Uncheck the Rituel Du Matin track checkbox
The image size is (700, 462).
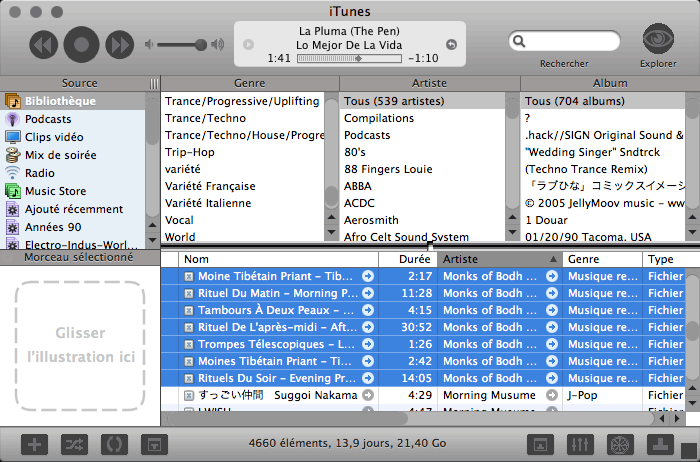[x=188, y=294]
